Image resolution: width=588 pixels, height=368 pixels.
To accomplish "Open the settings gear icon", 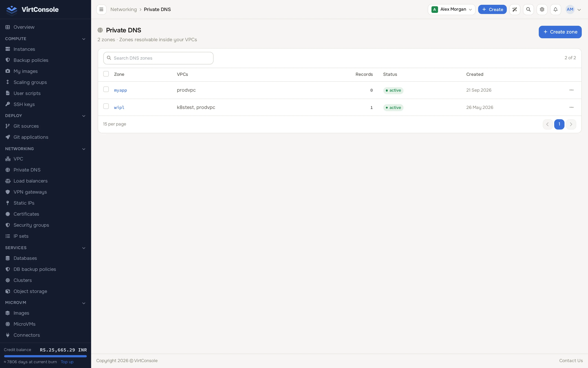I will pyautogui.click(x=542, y=10).
